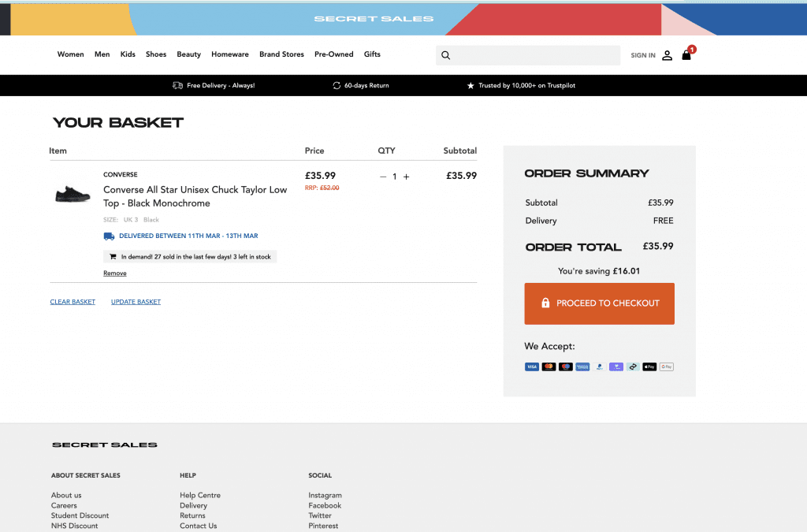This screenshot has height=532, width=807.
Task: Click the Free Delivery truck icon
Action: tap(177, 85)
